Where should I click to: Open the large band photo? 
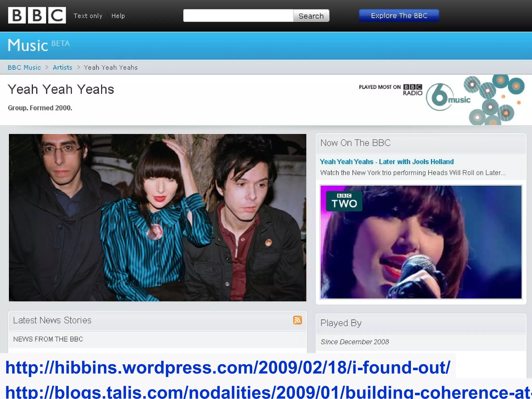[x=157, y=218]
